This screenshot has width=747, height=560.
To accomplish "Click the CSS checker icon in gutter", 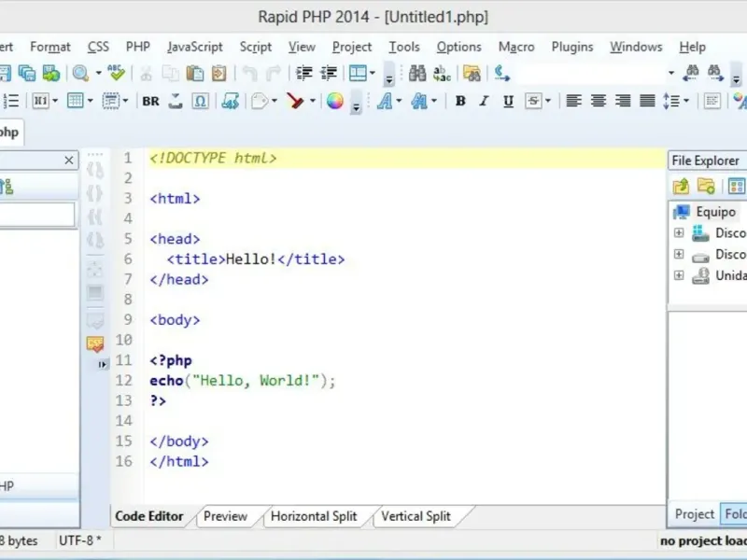I will pyautogui.click(x=95, y=343).
